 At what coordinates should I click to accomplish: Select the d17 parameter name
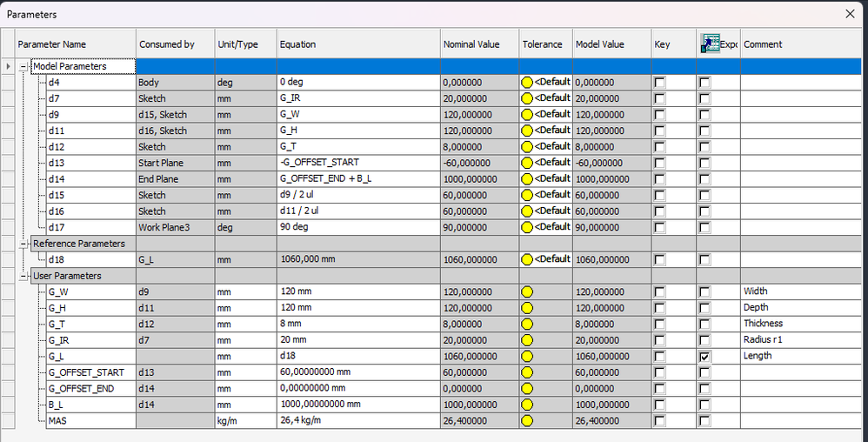90,227
